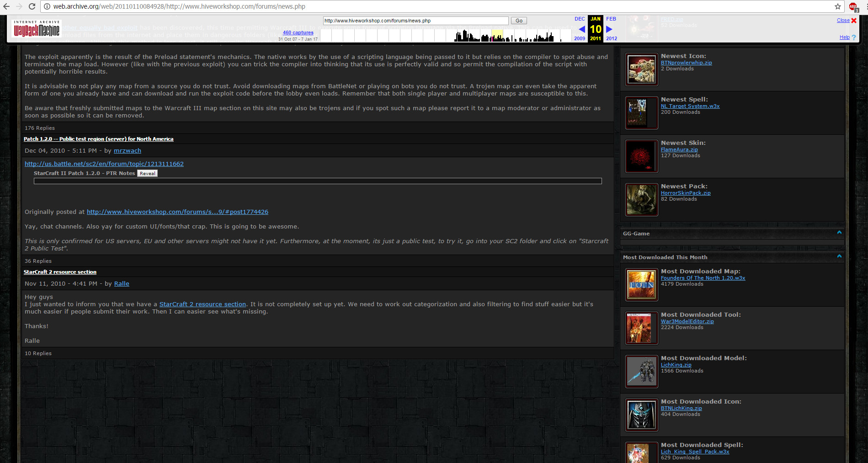
Task: Open the 460 captures link
Action: 298,32
